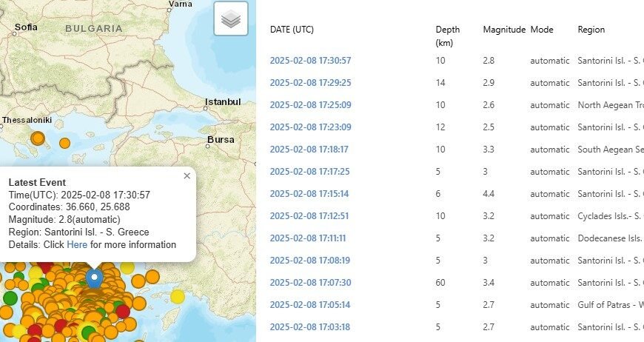Click the blue location pin marker

pyautogui.click(x=94, y=278)
